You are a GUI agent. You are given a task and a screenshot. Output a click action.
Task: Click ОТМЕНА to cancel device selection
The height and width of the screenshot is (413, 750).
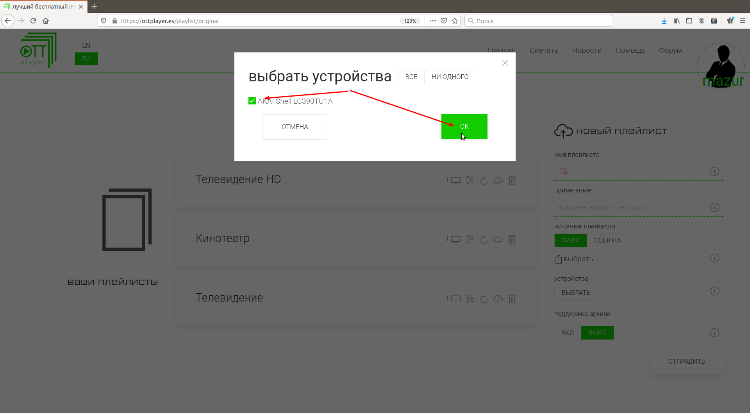[x=295, y=127]
